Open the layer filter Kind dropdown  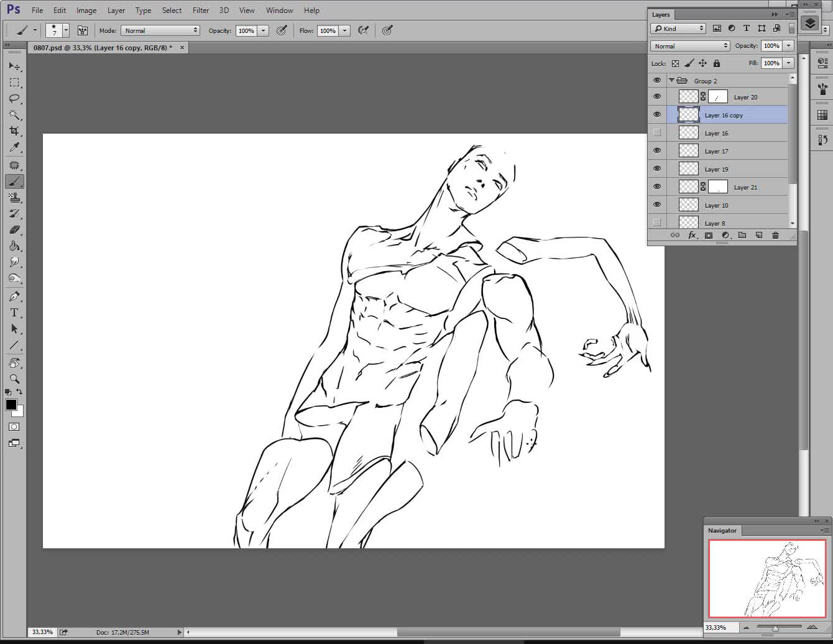click(678, 29)
